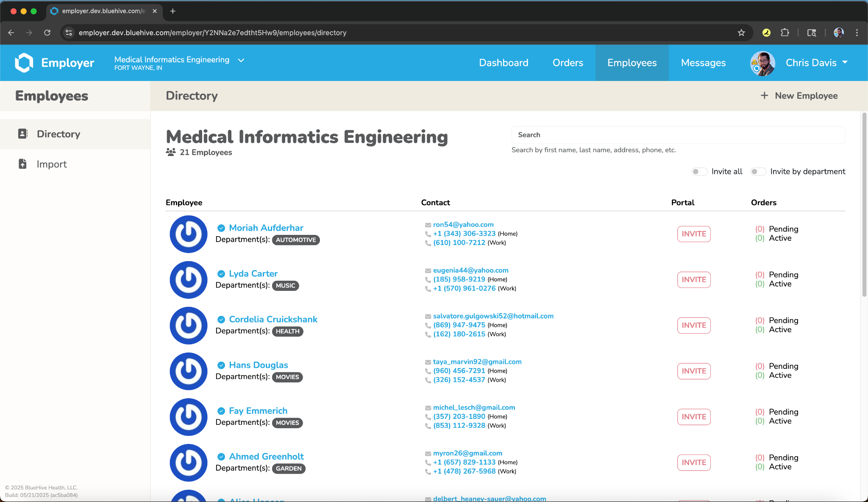This screenshot has width=868, height=502.
Task: Click the BlueHive Employer hexagon logo
Action: click(24, 63)
